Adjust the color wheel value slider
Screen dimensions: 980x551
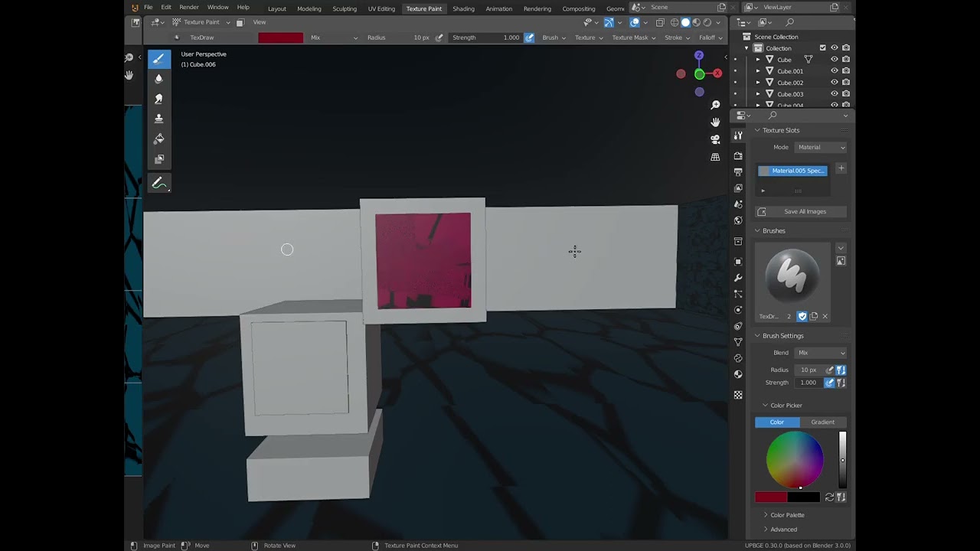click(842, 459)
